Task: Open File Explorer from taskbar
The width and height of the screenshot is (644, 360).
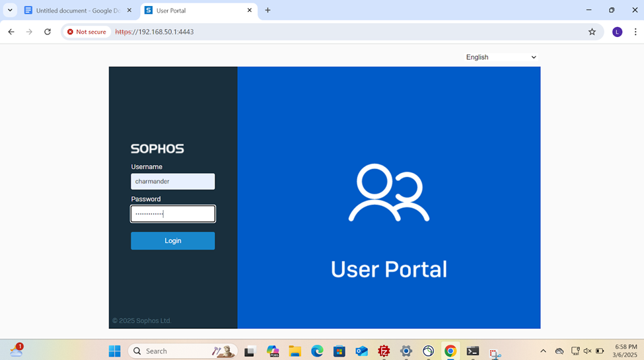Action: tap(295, 351)
